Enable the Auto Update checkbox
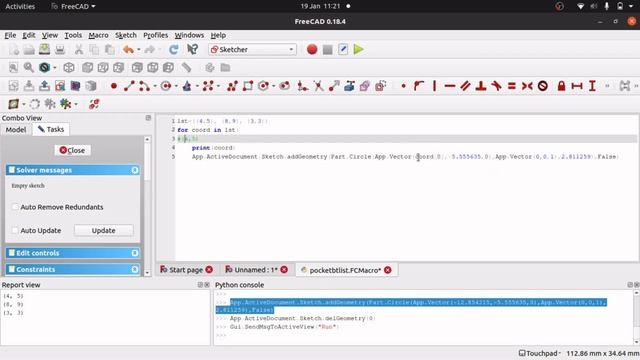Screen dimensions: 640x360 point(15,230)
